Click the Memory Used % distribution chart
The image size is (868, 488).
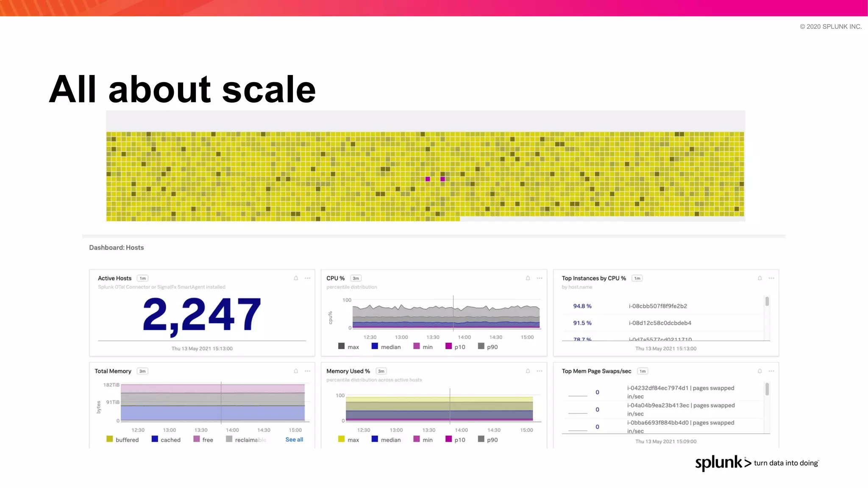pyautogui.click(x=440, y=408)
